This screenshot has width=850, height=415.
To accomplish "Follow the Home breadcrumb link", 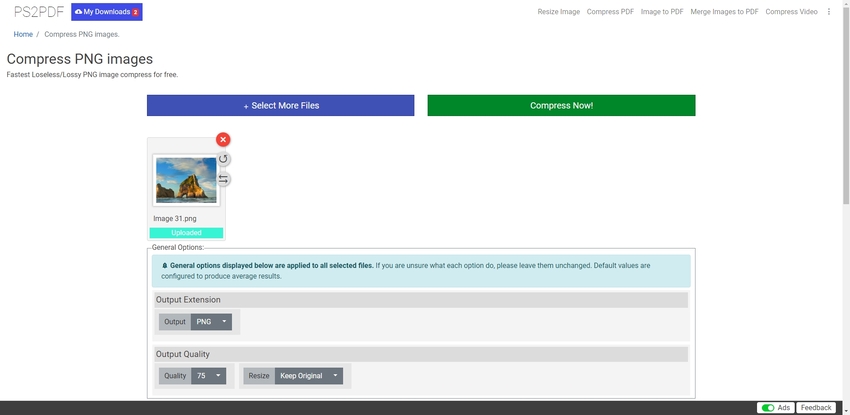I will point(23,34).
